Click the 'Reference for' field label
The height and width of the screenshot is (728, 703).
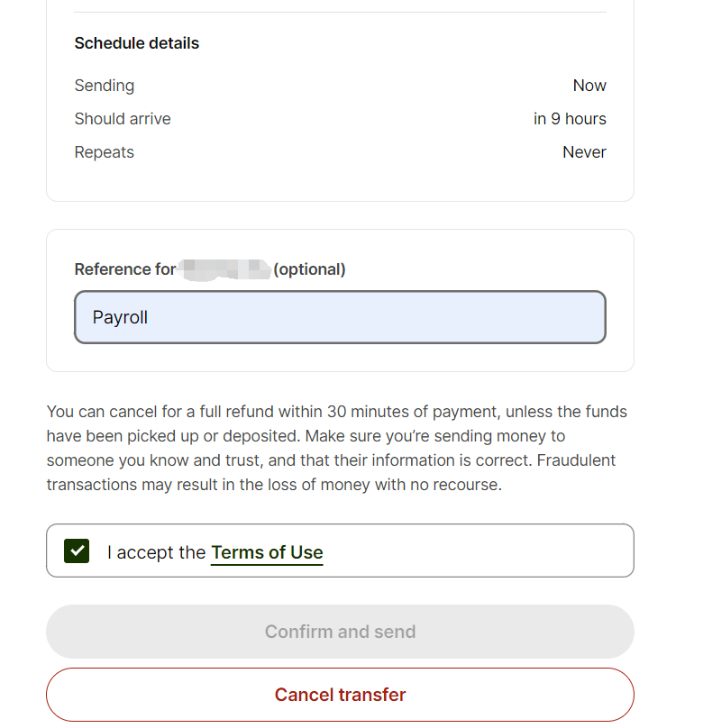coord(125,269)
